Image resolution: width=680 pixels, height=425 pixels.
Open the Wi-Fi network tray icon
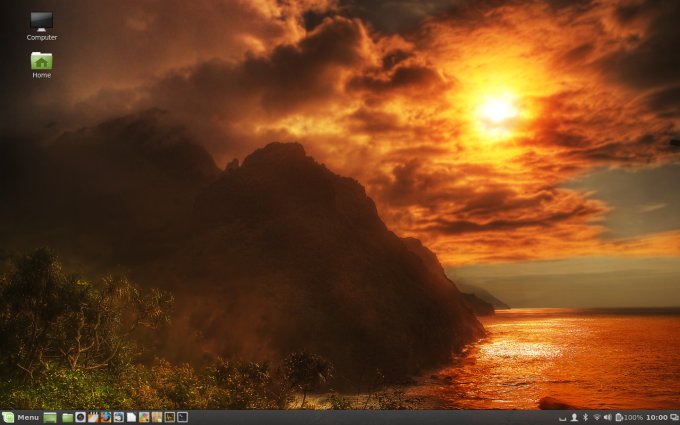click(x=597, y=417)
